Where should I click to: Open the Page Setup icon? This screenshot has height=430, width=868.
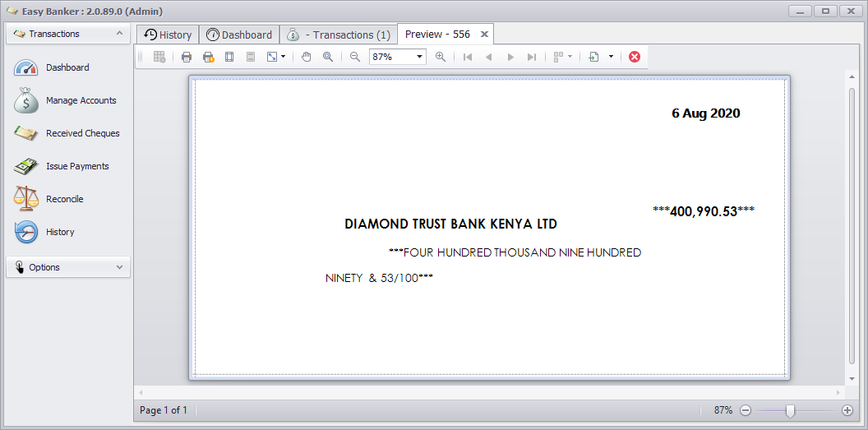tap(229, 57)
